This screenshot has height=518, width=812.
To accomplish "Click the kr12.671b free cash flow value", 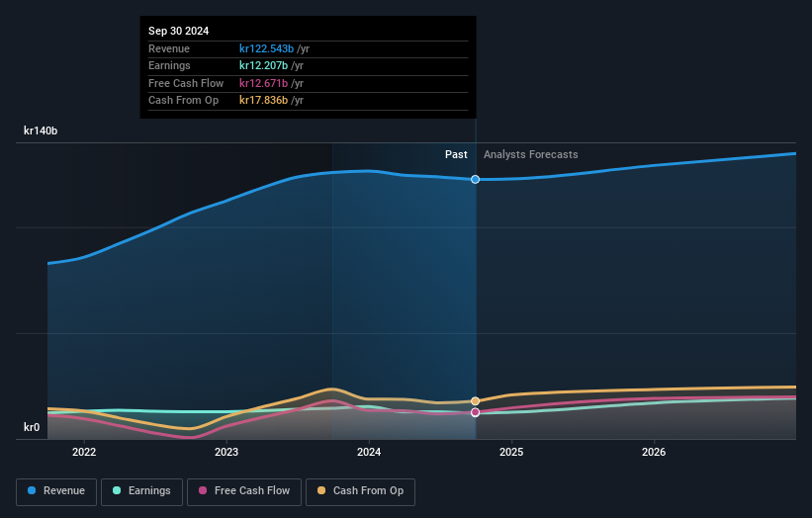I will tap(263, 83).
